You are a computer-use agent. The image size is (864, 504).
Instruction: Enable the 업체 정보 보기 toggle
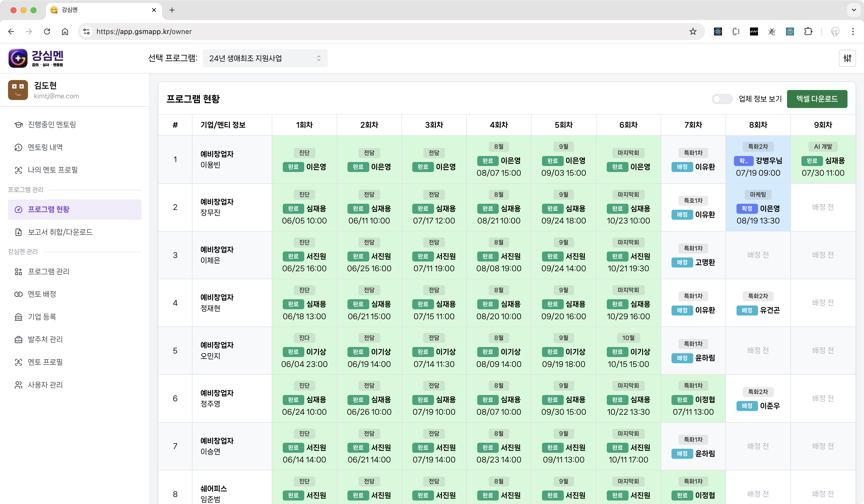[x=722, y=99]
